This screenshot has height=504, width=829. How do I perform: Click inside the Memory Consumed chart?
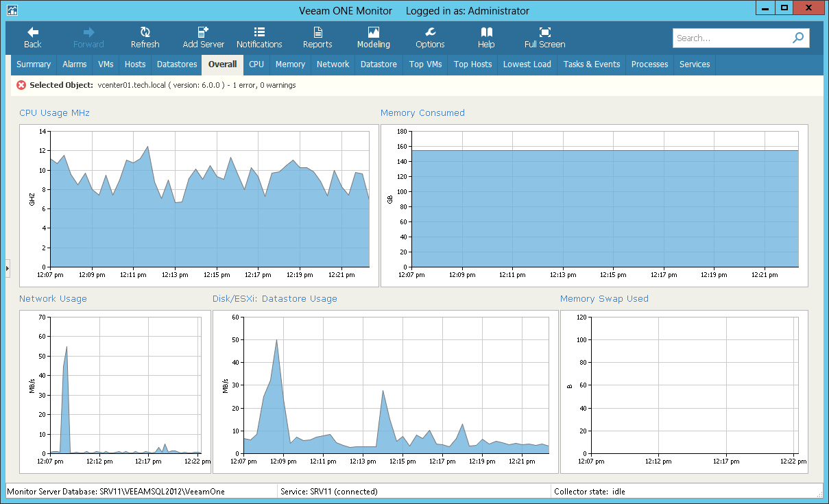[x=604, y=199]
